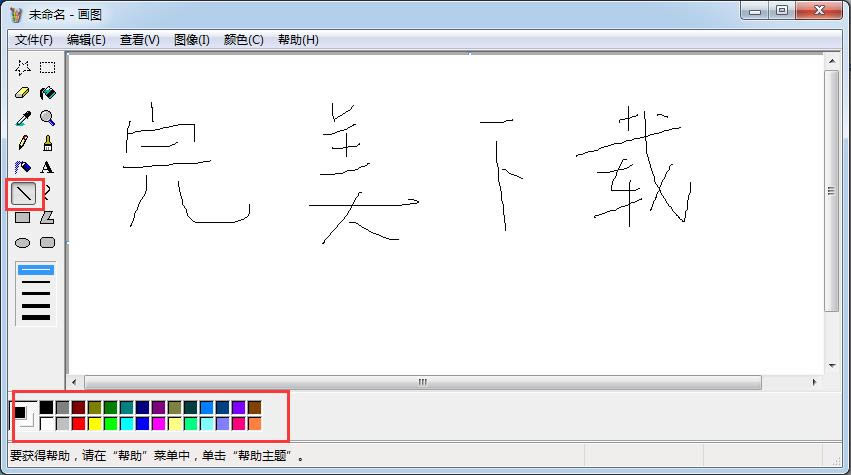This screenshot has height=475, width=851.
Task: Activate the Airbrush spray tool
Action: [23, 168]
